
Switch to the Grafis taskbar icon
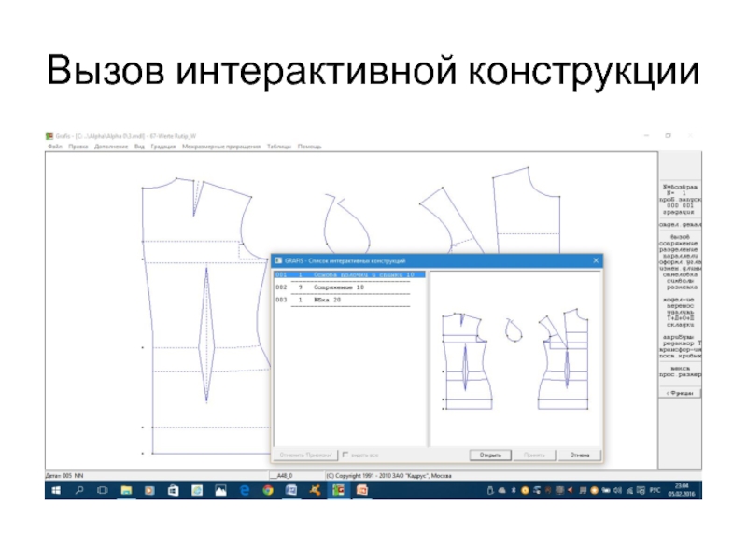coord(338,491)
